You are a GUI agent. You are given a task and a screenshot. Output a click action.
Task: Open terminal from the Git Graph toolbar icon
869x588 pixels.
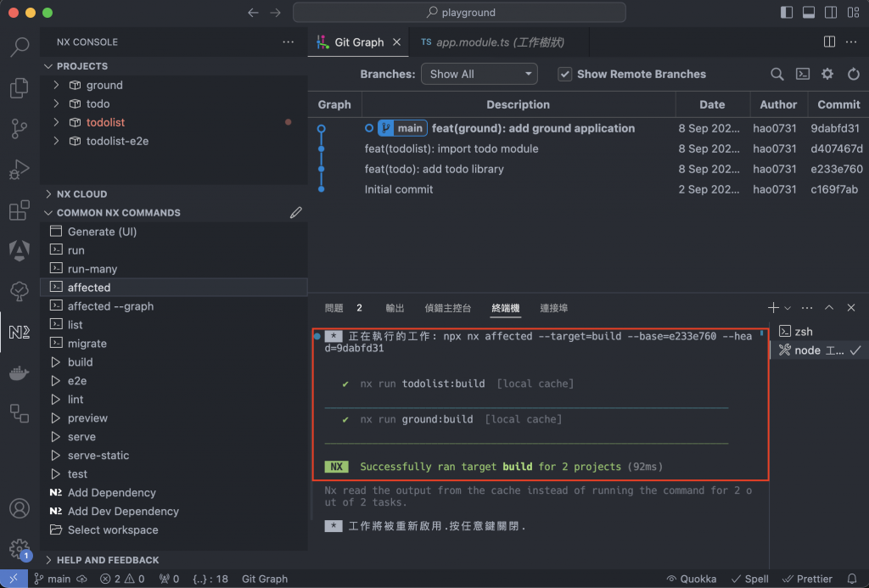(x=803, y=75)
